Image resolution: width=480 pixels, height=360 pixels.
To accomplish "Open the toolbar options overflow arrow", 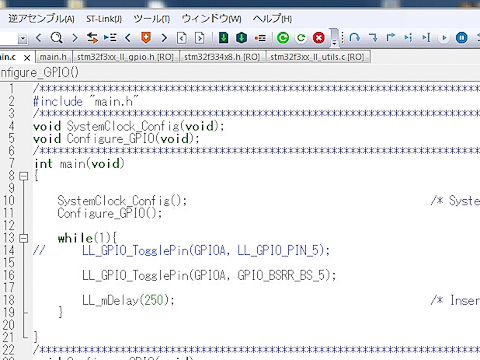I will 334,43.
